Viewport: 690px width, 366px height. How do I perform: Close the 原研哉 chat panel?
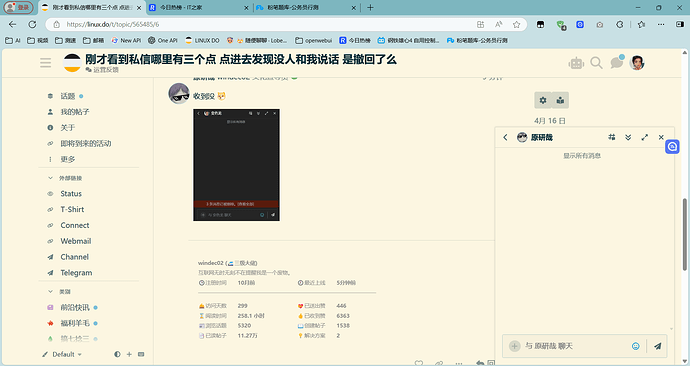click(661, 137)
